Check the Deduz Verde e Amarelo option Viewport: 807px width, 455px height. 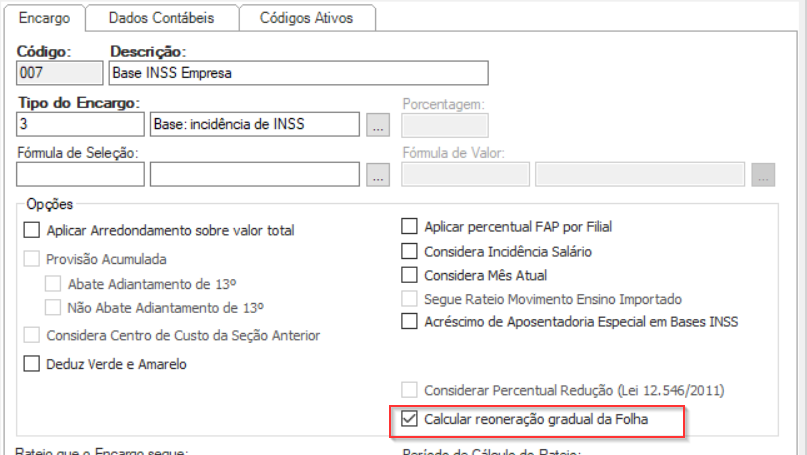pyautogui.click(x=31, y=364)
